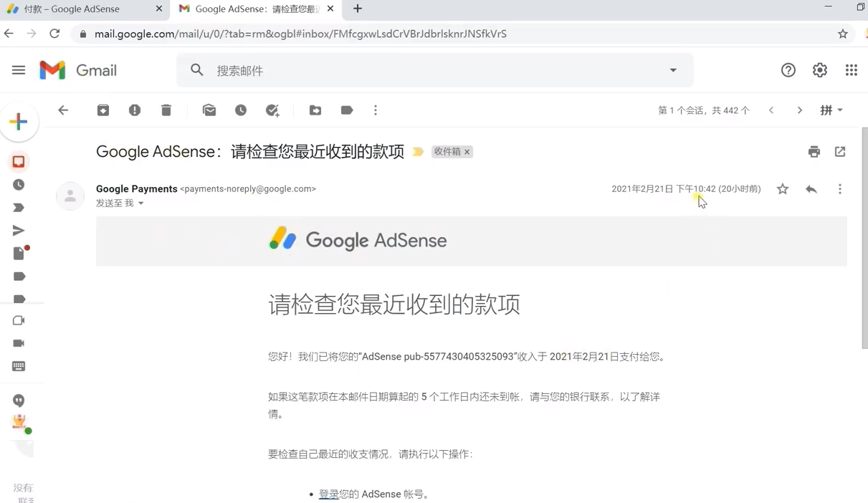Move the email to a folder
The height and width of the screenshot is (503, 868).
coord(315,110)
